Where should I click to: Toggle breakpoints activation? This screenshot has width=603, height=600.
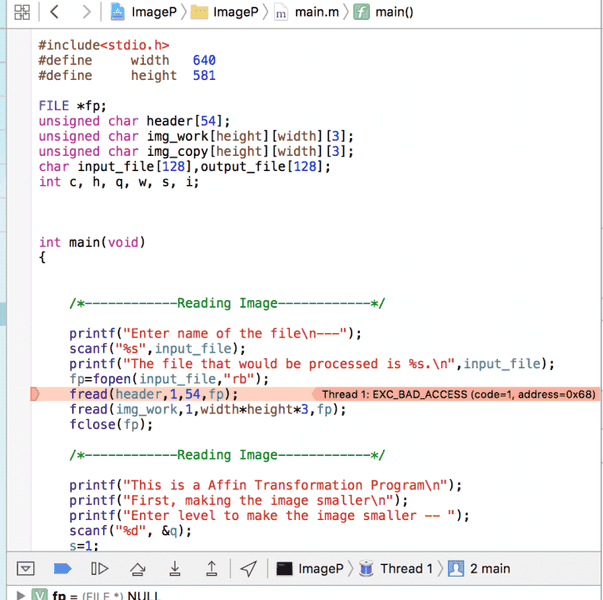click(x=62, y=568)
